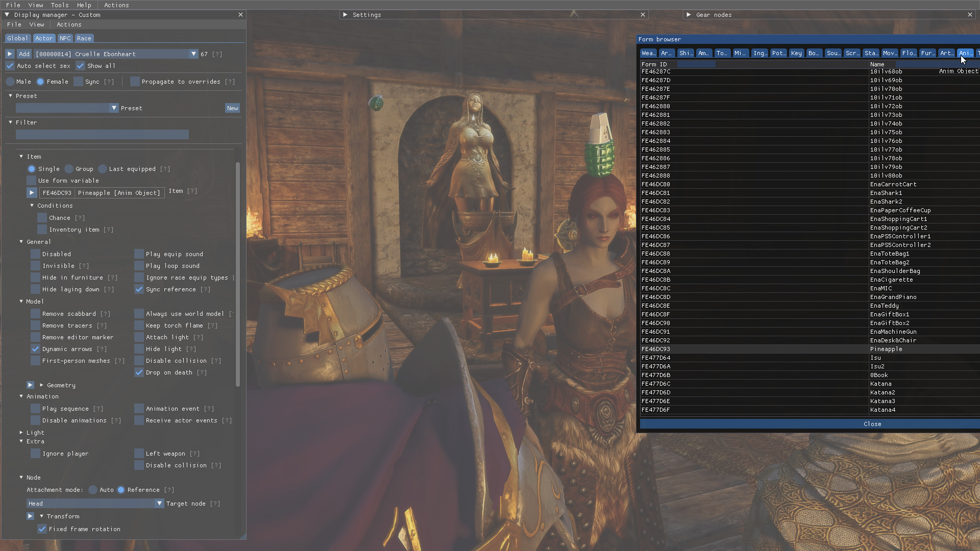Image resolution: width=980 pixels, height=551 pixels.
Task: Expand the Light section
Action: pos(21,433)
